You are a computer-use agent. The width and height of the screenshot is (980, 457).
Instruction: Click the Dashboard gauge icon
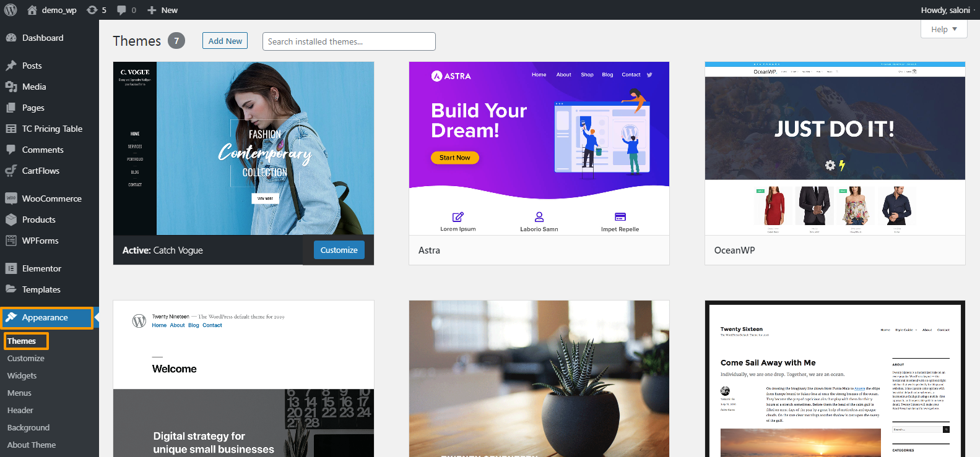tap(11, 38)
